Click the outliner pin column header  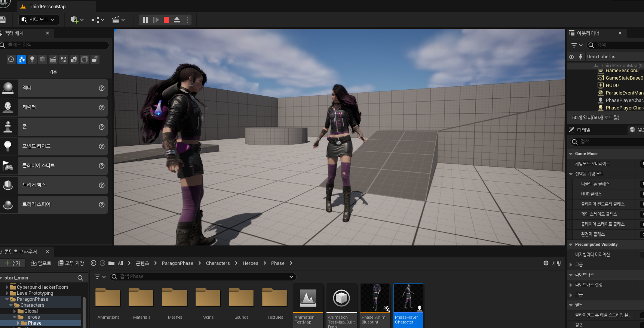point(580,57)
